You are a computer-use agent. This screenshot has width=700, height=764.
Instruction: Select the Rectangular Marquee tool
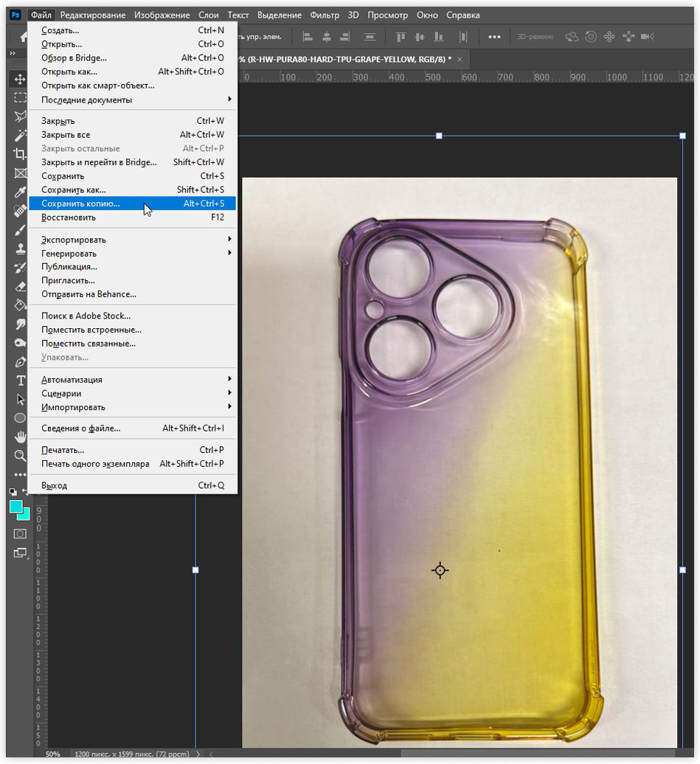point(20,97)
